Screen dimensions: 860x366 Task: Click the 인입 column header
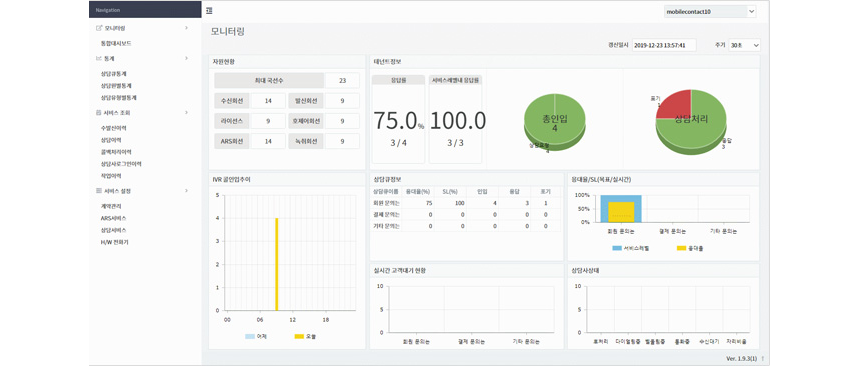[x=483, y=192]
